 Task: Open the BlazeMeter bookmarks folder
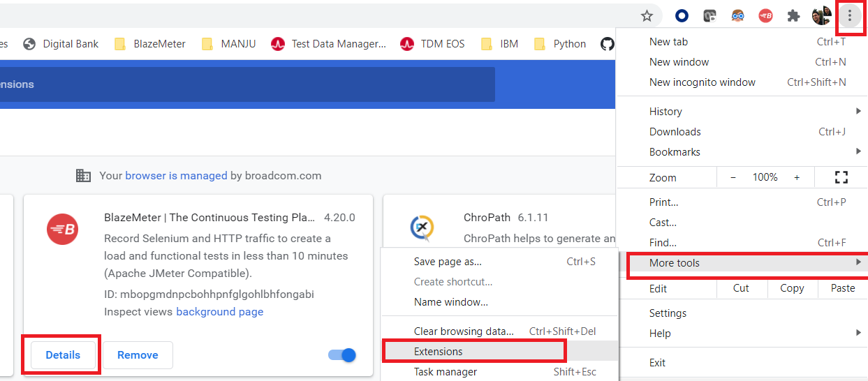point(150,44)
